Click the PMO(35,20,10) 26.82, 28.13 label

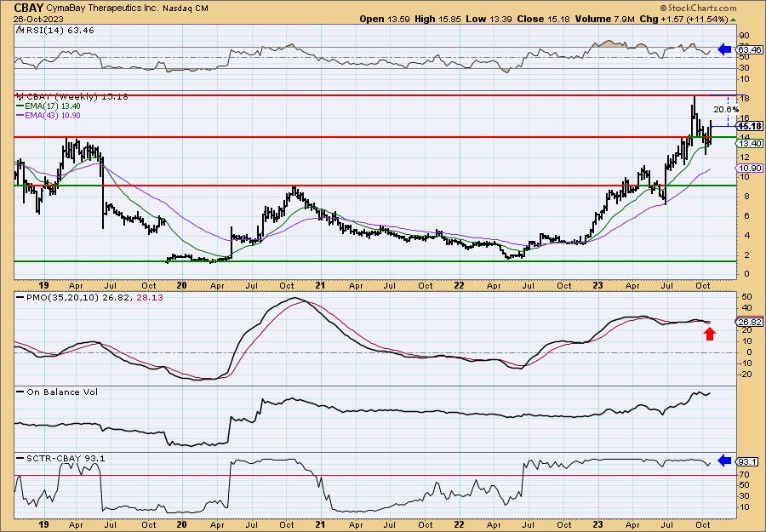pyautogui.click(x=89, y=297)
